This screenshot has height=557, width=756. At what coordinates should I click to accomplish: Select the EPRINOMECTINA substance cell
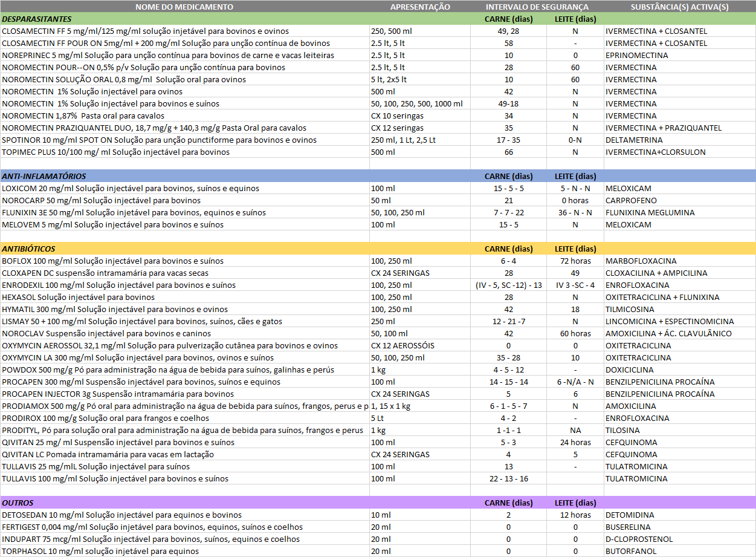coord(680,55)
